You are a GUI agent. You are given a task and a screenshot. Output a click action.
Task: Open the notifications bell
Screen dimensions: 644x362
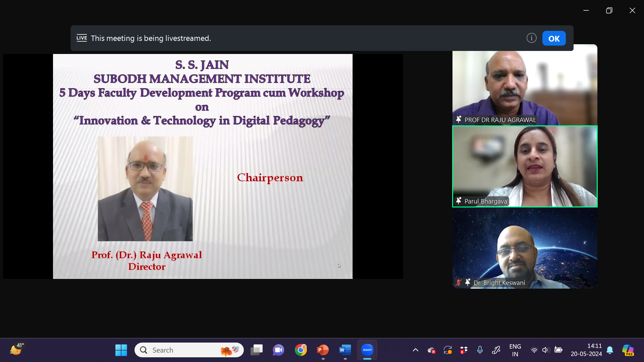[610, 350]
